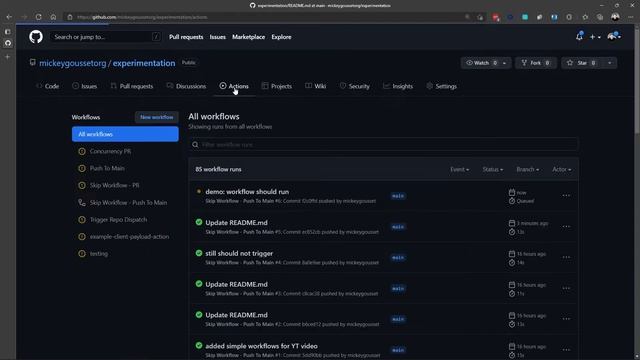Reload the page in the browser
This screenshot has width=640, height=360.
coord(38,17)
